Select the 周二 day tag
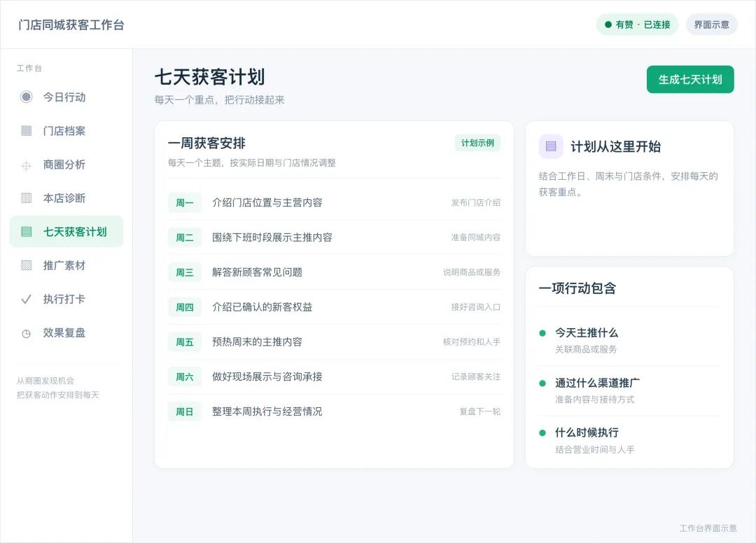 (x=185, y=237)
